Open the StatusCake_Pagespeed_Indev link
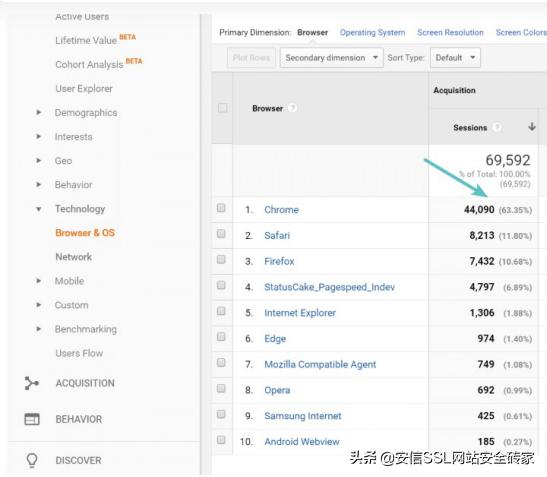 (x=330, y=287)
